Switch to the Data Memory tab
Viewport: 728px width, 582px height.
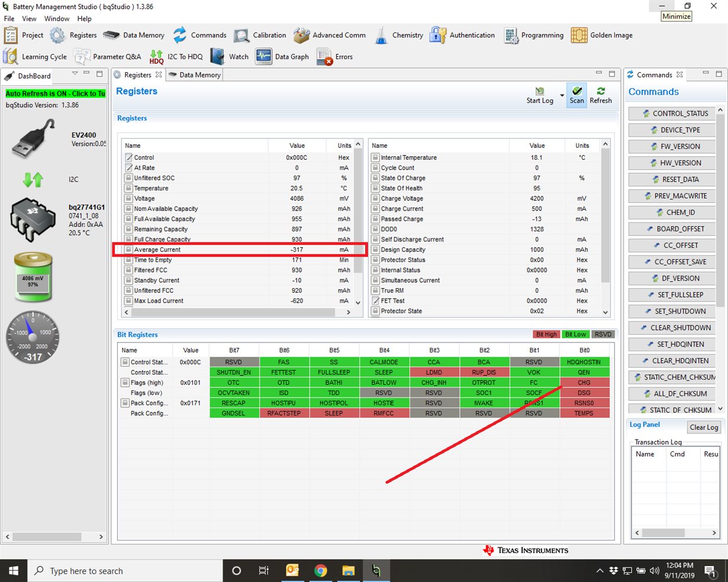[x=195, y=75]
